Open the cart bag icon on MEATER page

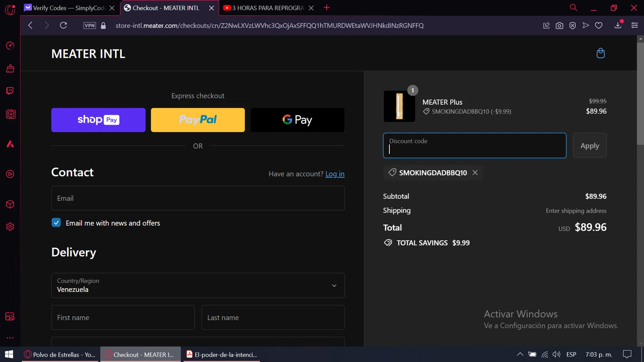[601, 53]
